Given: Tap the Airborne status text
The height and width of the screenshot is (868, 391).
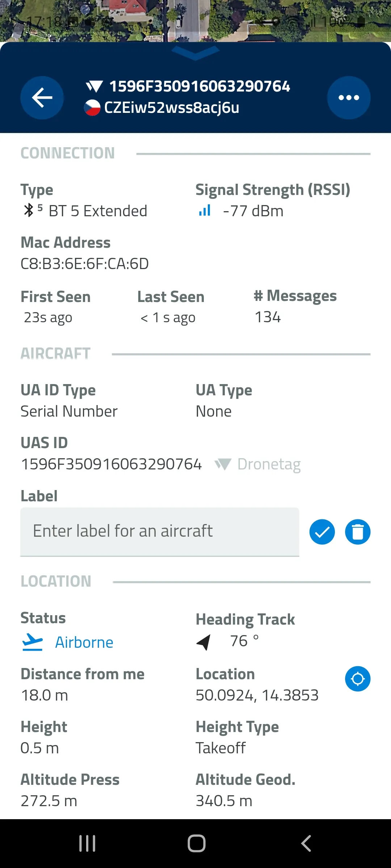Looking at the screenshot, I should point(84,643).
